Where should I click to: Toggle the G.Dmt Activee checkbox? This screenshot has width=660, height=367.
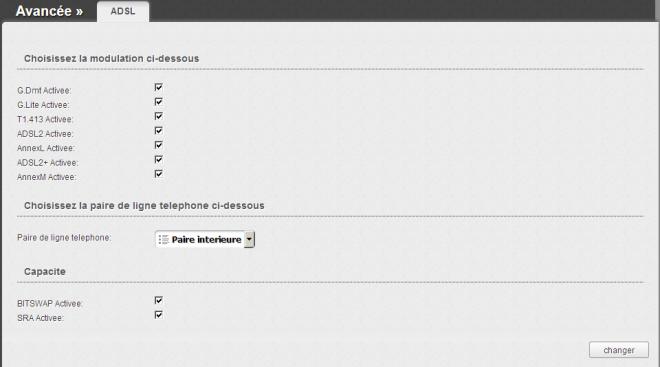coord(158,87)
